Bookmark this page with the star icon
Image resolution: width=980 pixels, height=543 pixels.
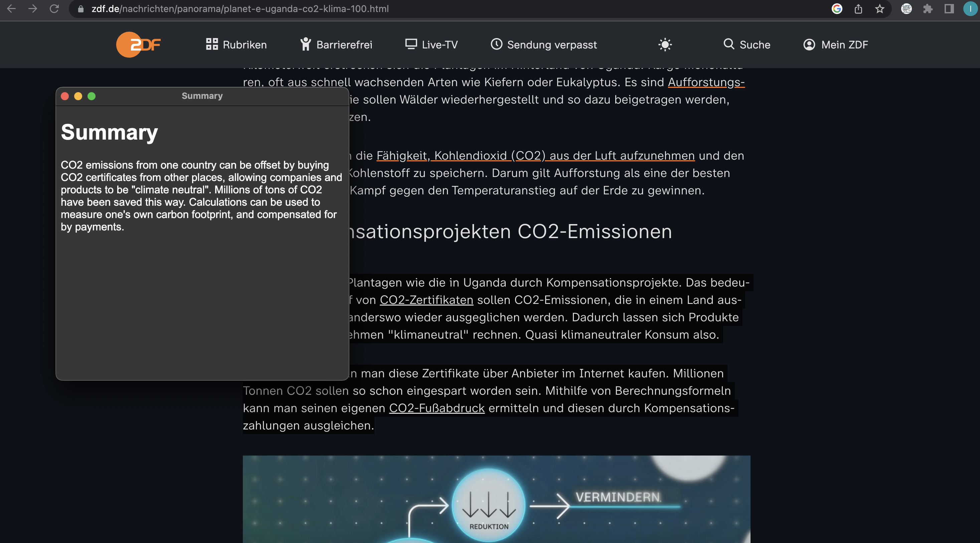tap(879, 9)
